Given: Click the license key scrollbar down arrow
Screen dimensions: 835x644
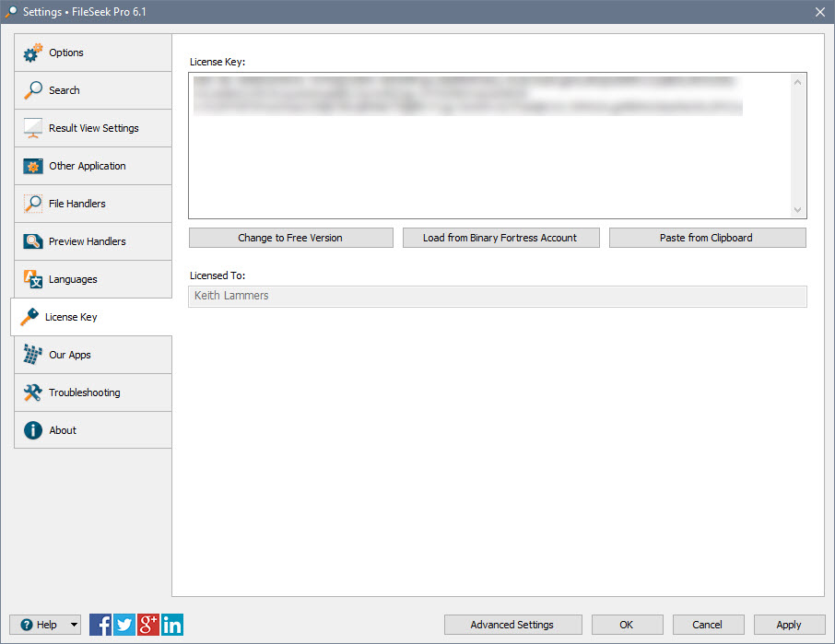Looking at the screenshot, I should pyautogui.click(x=798, y=210).
